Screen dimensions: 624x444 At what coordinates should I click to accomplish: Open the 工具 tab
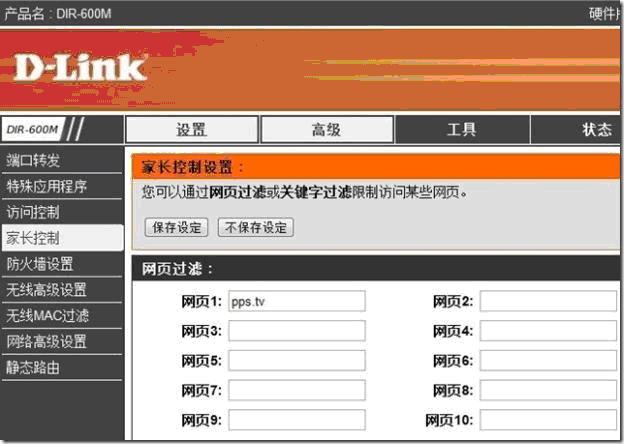(x=461, y=130)
